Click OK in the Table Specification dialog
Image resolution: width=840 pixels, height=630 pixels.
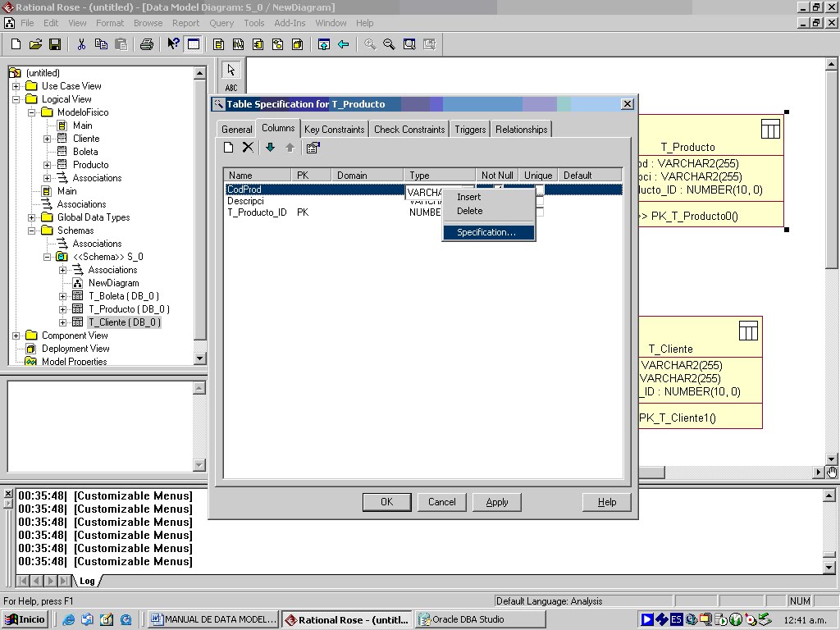pos(387,502)
